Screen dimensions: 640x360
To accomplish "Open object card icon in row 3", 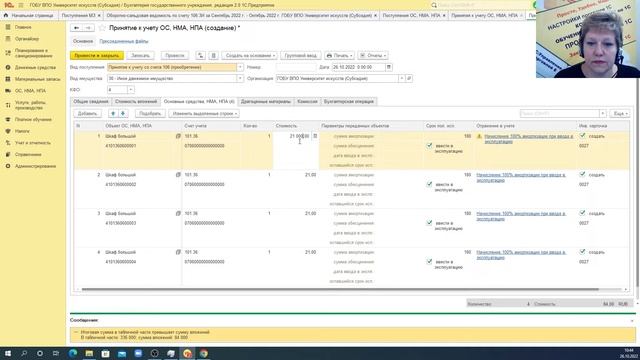I will point(178,213).
